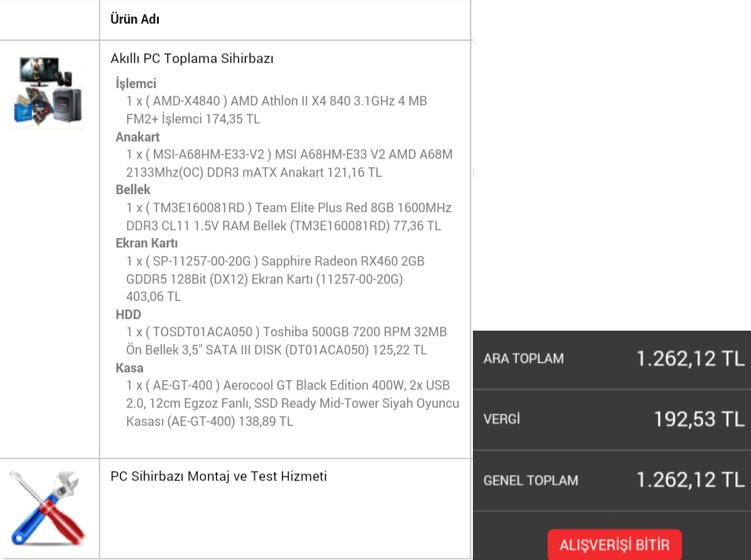The height and width of the screenshot is (560, 751).
Task: Select the MSI A68HM-E33 V2 motherboard line
Action: [288, 163]
